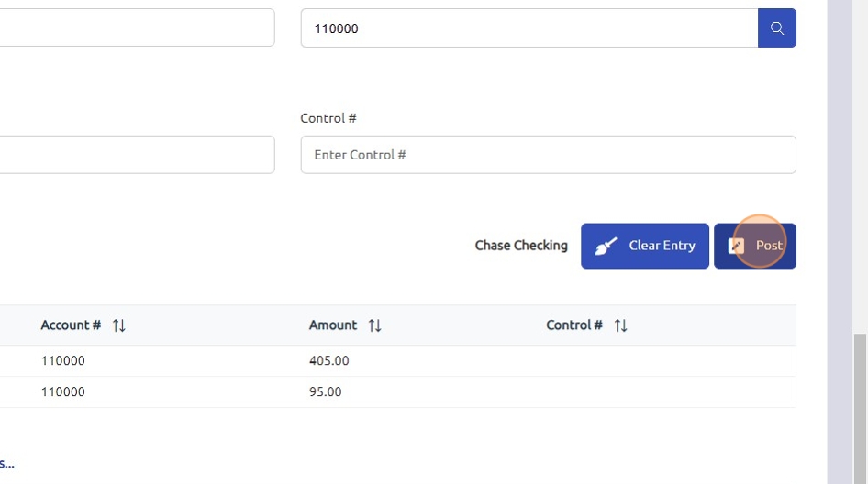This screenshot has height=484, width=868.
Task: Select the 95.00 amount row
Action: pyautogui.click(x=326, y=392)
